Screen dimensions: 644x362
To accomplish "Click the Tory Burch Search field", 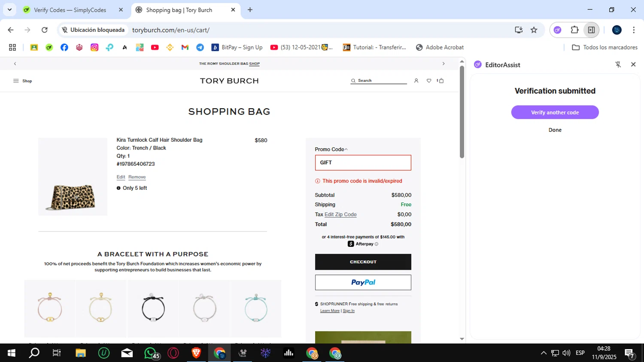I will pyautogui.click(x=379, y=81).
